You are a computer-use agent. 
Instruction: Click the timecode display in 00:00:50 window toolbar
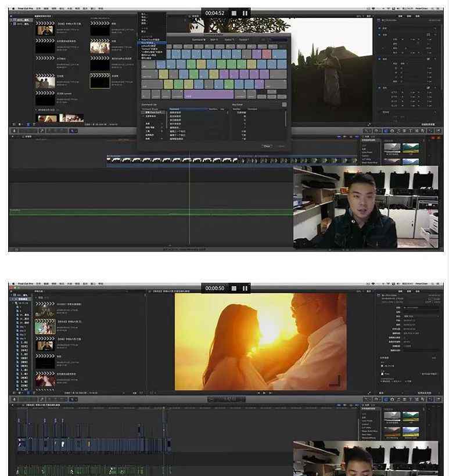(x=226, y=399)
